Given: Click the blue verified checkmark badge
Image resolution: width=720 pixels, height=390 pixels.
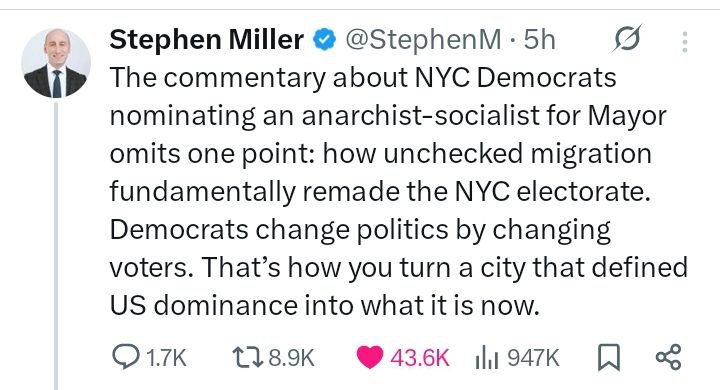Looking at the screenshot, I should click(325, 39).
